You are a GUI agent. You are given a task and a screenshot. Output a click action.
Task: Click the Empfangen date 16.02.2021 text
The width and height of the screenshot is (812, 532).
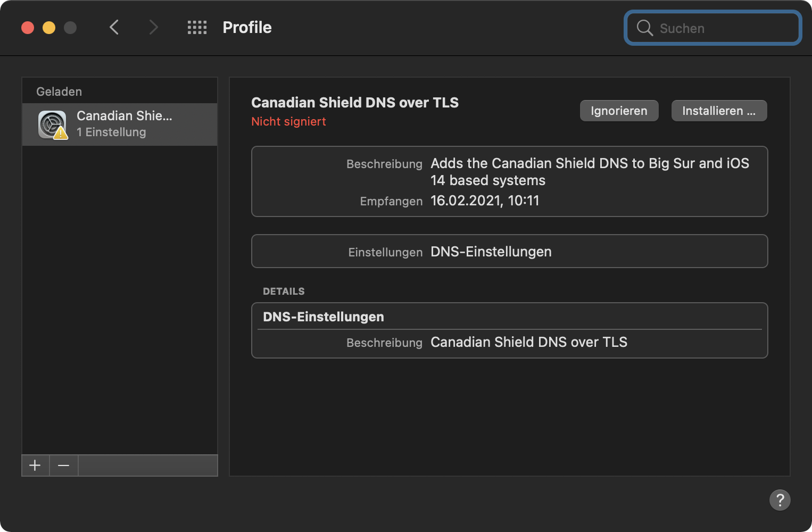[484, 201]
